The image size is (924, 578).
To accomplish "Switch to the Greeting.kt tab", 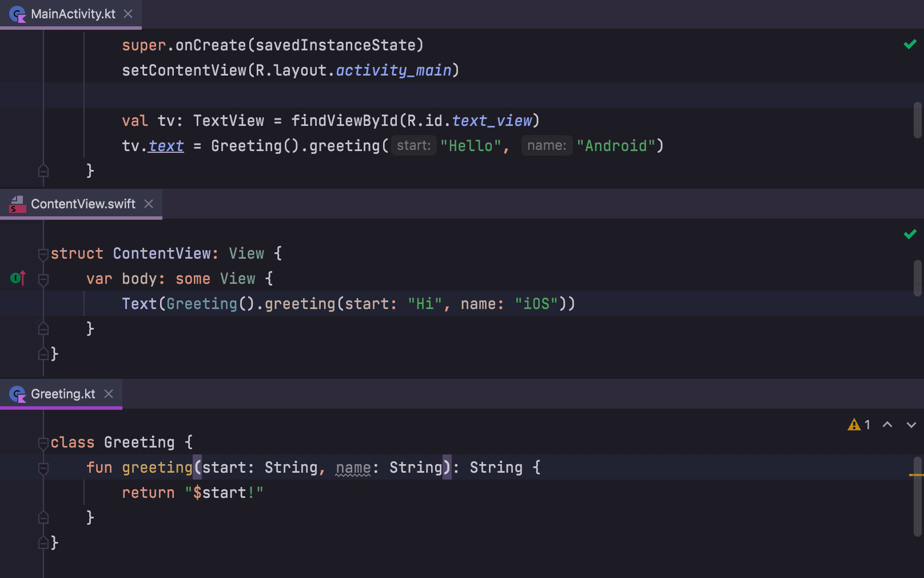I will [61, 394].
